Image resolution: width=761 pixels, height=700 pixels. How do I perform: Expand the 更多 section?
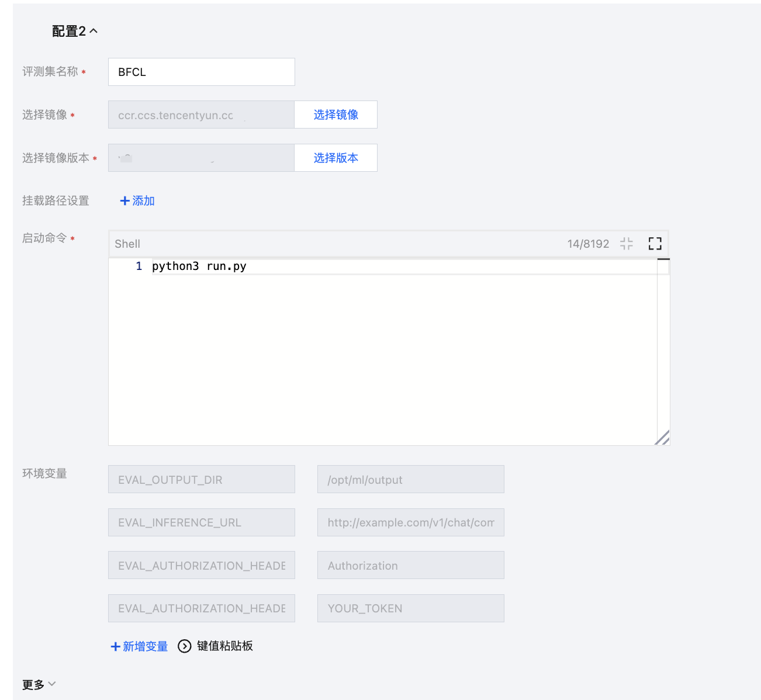point(39,684)
